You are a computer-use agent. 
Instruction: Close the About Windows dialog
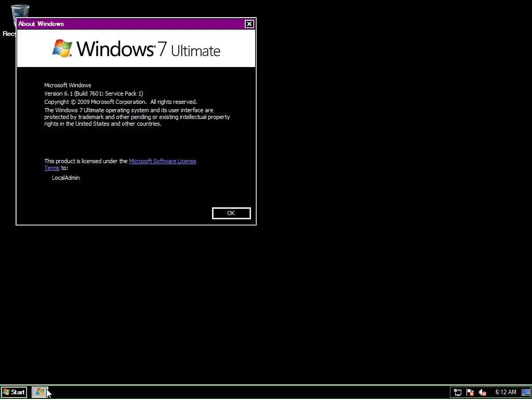pos(249,24)
